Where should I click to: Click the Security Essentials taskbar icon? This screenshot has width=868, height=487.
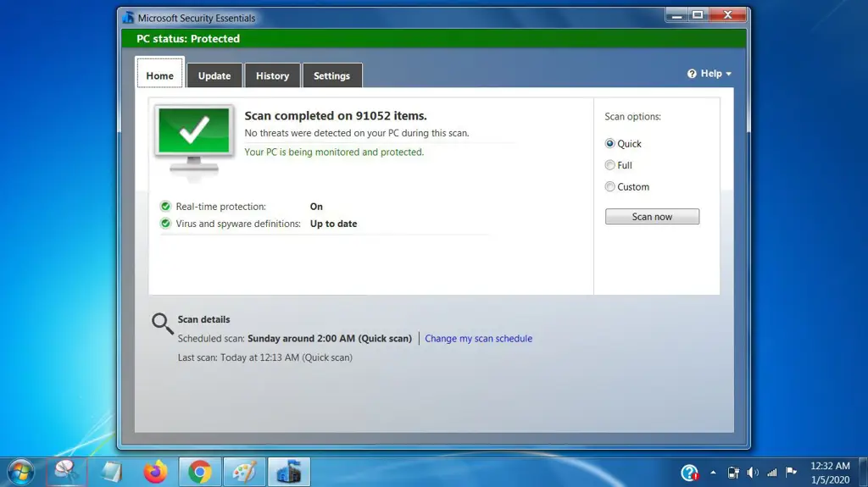(x=289, y=472)
